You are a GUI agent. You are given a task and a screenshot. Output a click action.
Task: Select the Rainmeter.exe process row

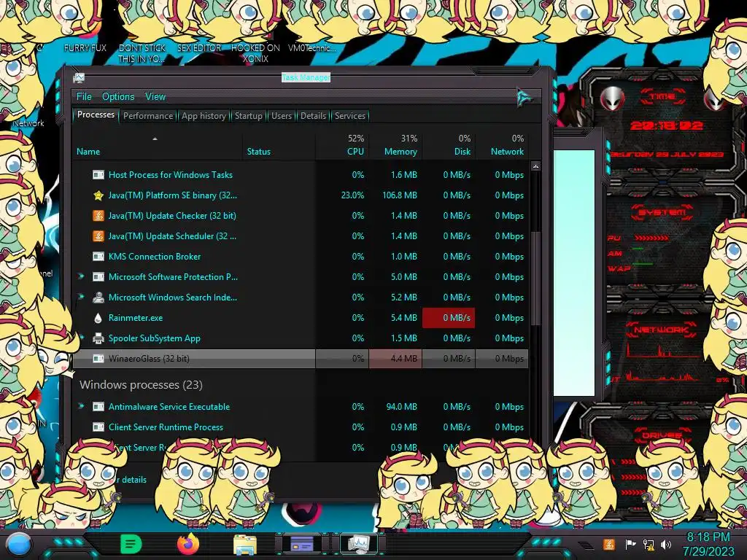click(301, 318)
